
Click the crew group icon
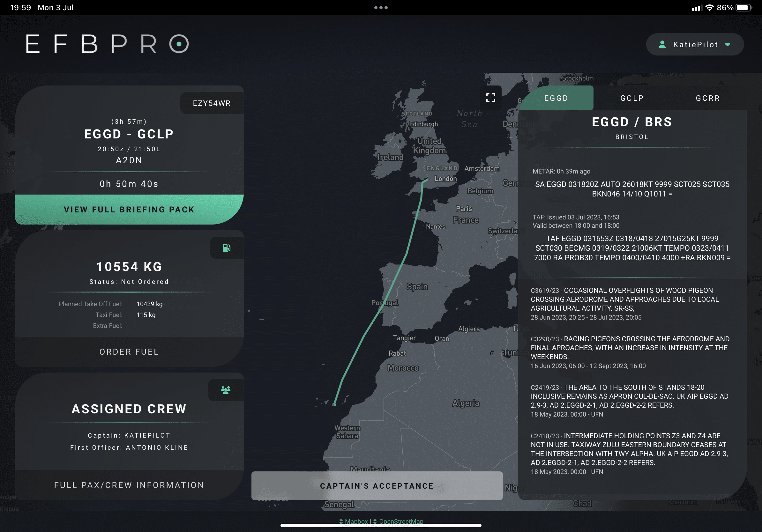tap(226, 390)
